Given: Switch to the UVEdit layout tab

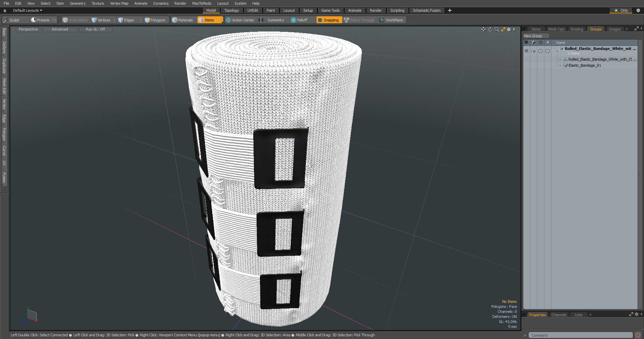Looking at the screenshot, I should (253, 10).
